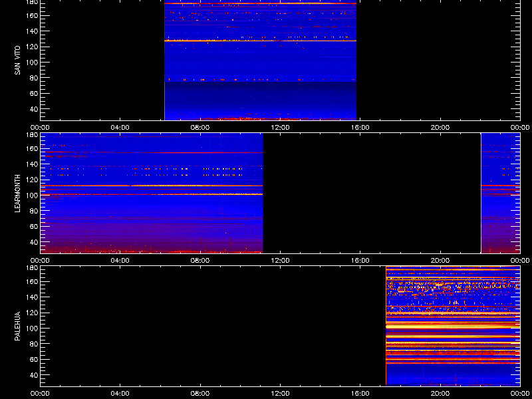Click the 20:00 time label under Palehua panel
This screenshot has width=532, height=399.
click(x=440, y=394)
